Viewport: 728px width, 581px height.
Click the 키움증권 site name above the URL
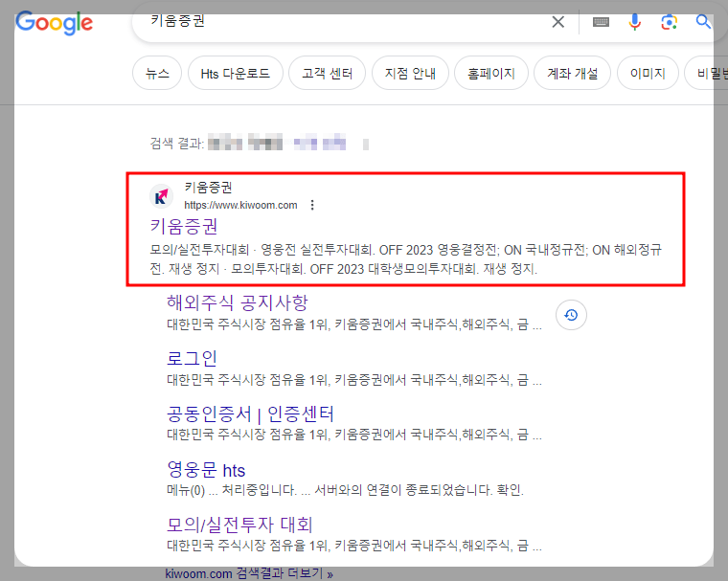[208, 188]
